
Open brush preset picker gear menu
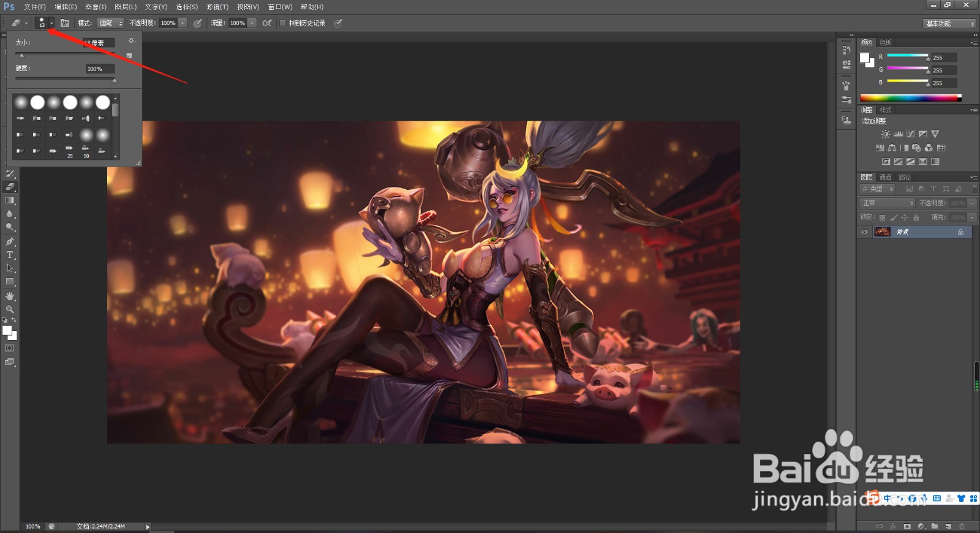pyautogui.click(x=131, y=40)
